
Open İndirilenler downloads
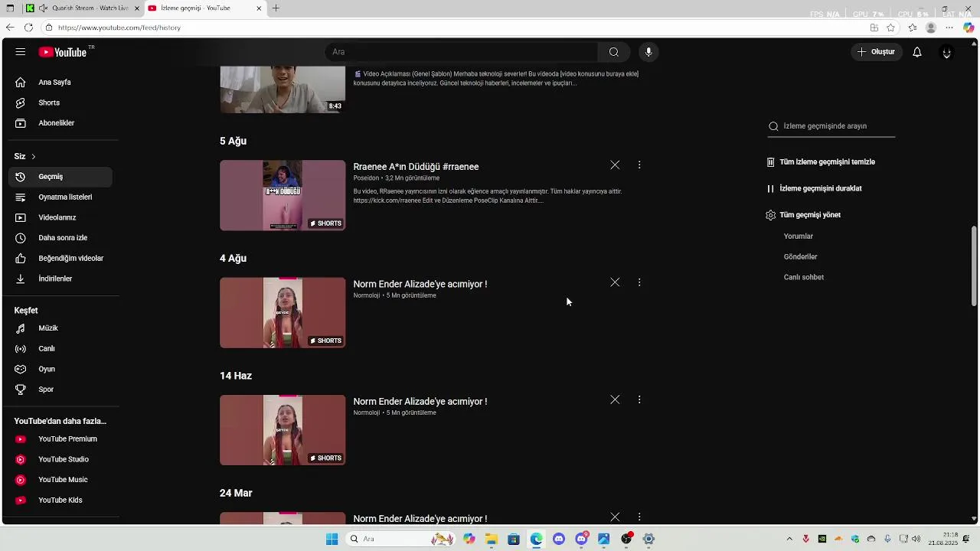pyautogui.click(x=60, y=279)
